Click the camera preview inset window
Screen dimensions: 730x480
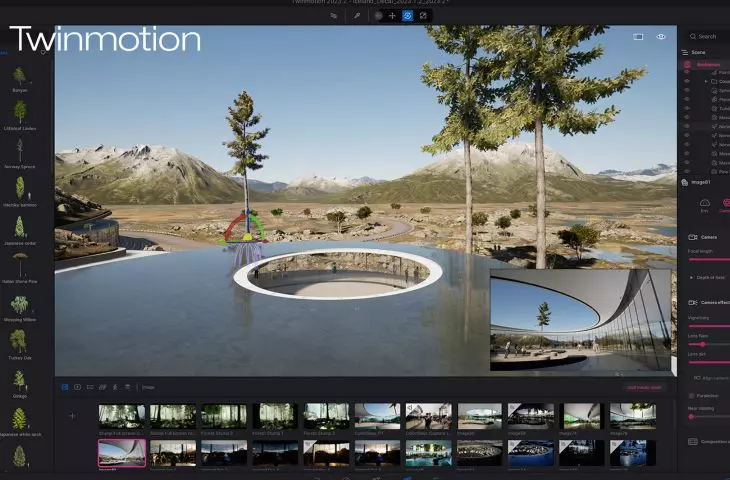580,320
